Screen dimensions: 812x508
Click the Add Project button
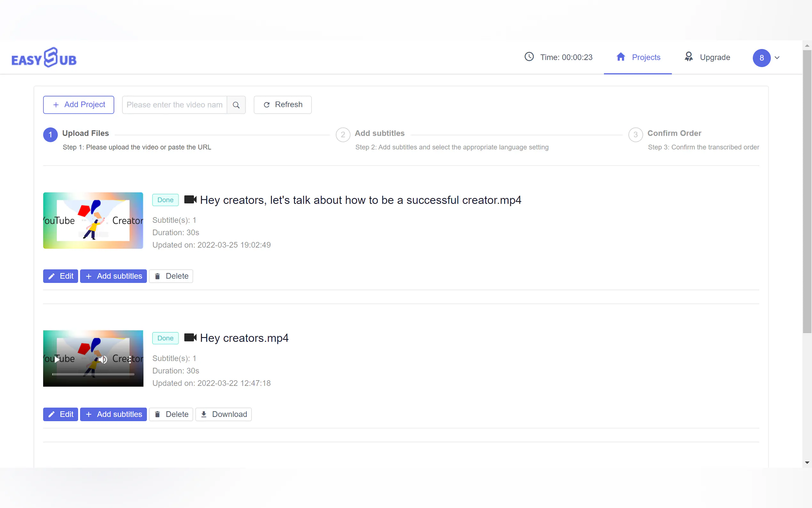pyautogui.click(x=79, y=105)
